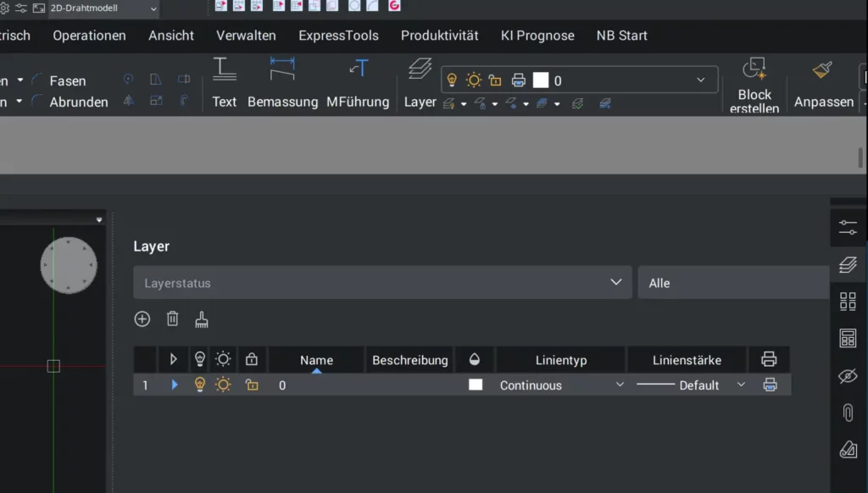868x493 pixels.
Task: Toggle layer 0 on/off lightbulb in table
Action: tap(200, 385)
